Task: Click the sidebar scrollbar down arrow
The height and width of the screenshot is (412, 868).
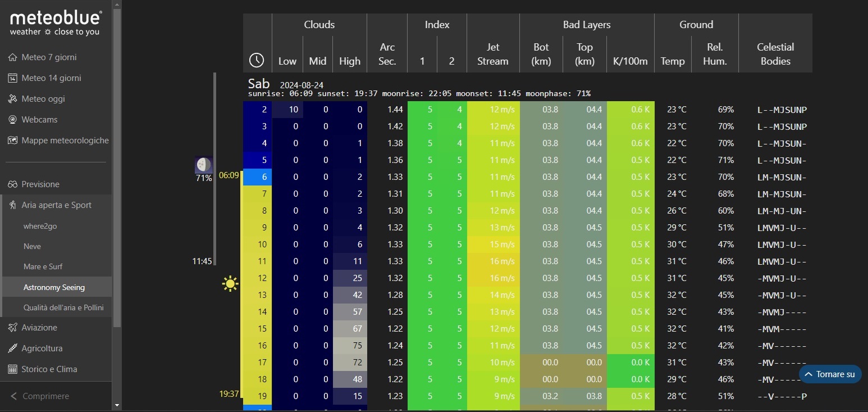Action: (117, 405)
